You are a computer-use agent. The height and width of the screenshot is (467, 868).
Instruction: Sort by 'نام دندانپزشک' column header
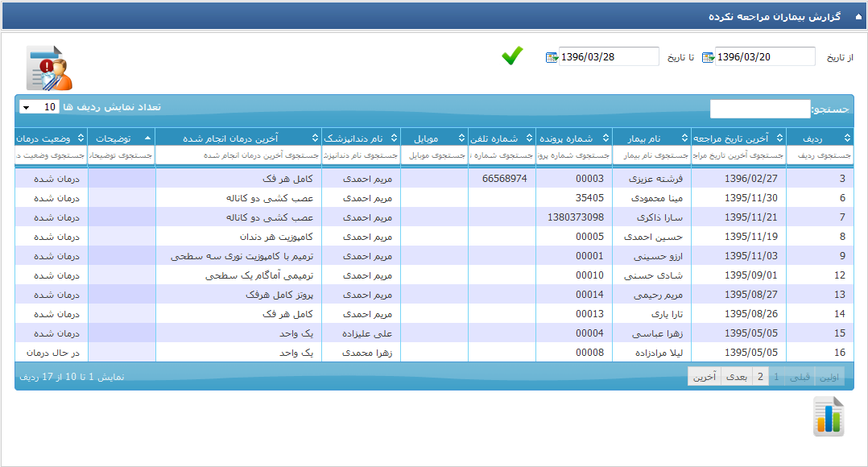360,138
